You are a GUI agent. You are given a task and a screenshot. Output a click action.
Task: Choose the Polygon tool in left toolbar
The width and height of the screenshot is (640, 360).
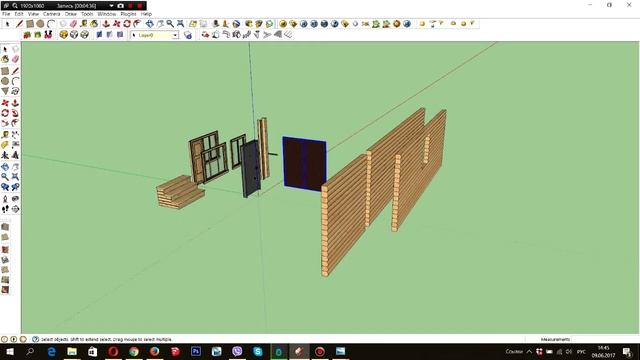coord(5,91)
